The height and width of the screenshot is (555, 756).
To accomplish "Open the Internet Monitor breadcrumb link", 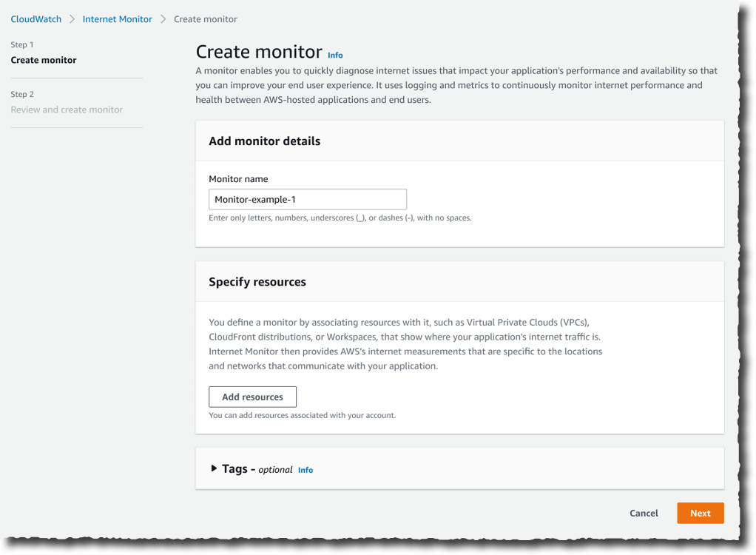I will pos(117,19).
